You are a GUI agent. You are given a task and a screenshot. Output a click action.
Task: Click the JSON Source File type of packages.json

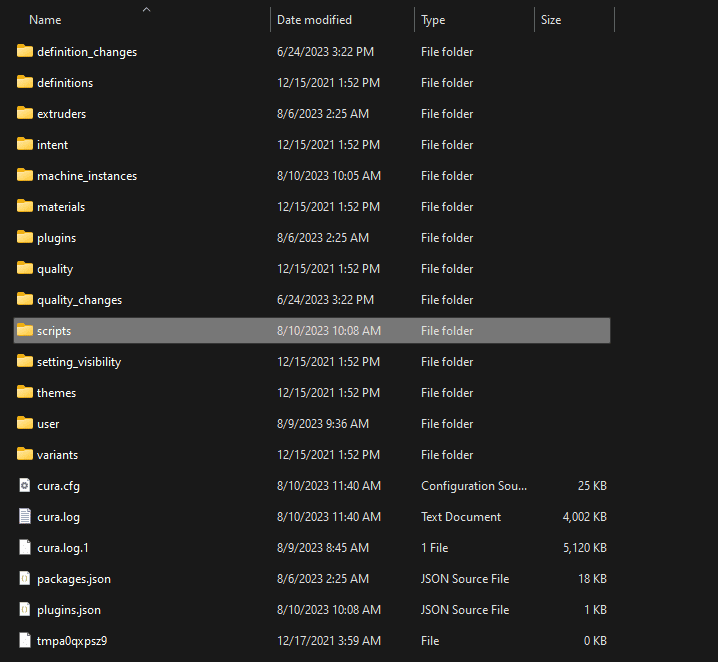click(465, 579)
